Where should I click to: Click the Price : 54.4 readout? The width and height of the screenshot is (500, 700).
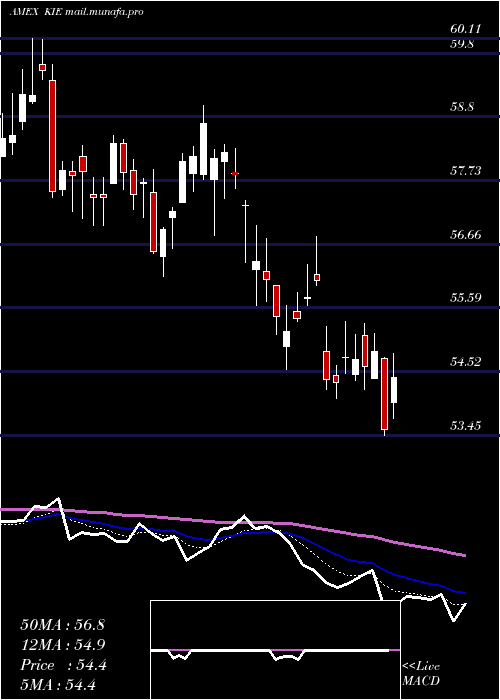pyautogui.click(x=63, y=665)
